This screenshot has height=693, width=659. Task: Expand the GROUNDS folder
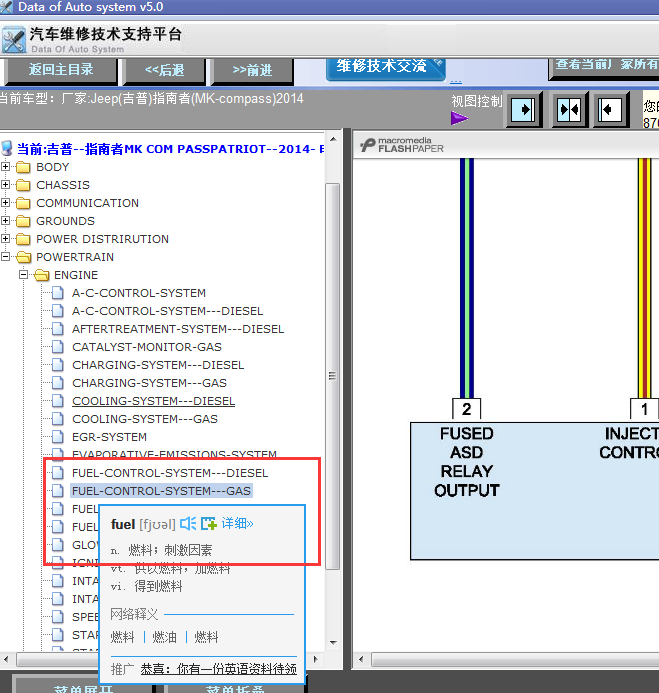pyautogui.click(x=5, y=221)
